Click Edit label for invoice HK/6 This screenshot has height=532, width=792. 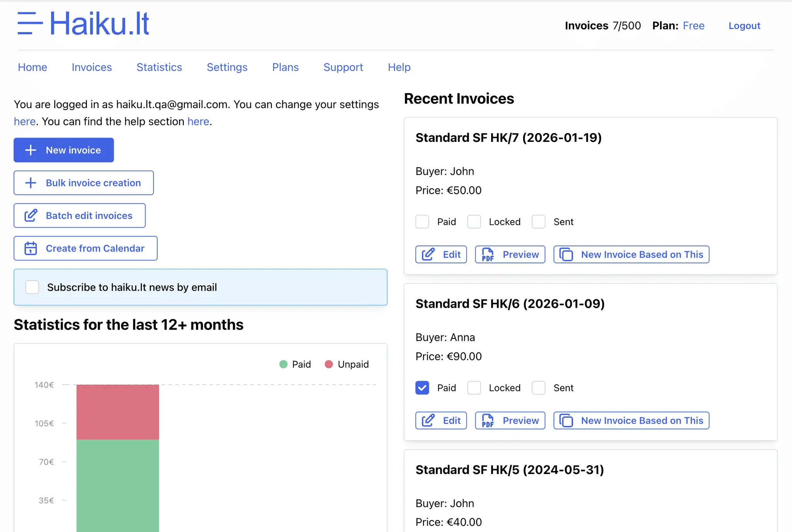click(x=452, y=420)
